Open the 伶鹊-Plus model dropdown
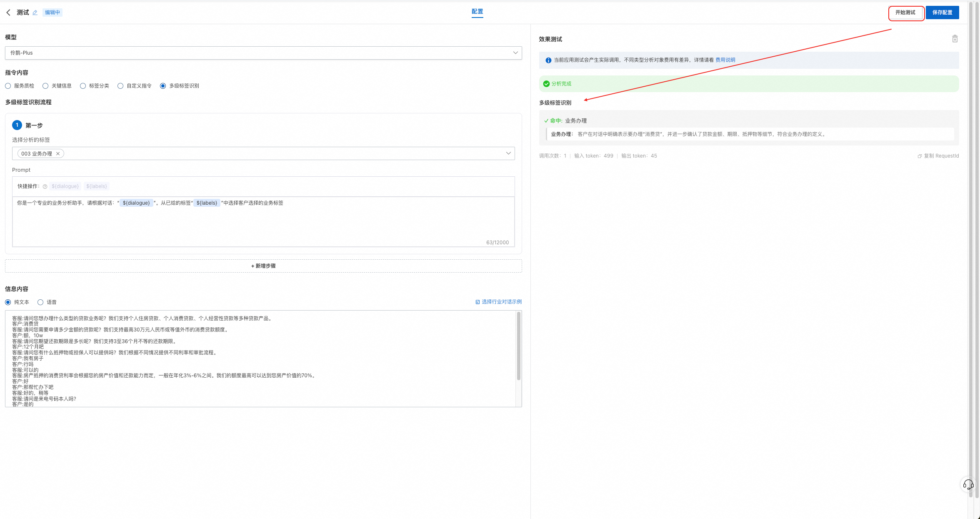This screenshot has width=980, height=519. (263, 53)
